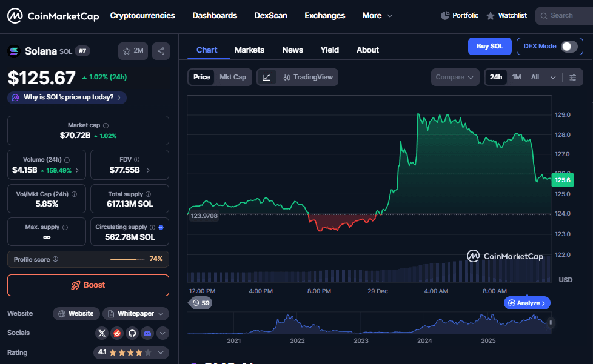
Task: Click the Reddit social icon
Action: click(x=116, y=333)
